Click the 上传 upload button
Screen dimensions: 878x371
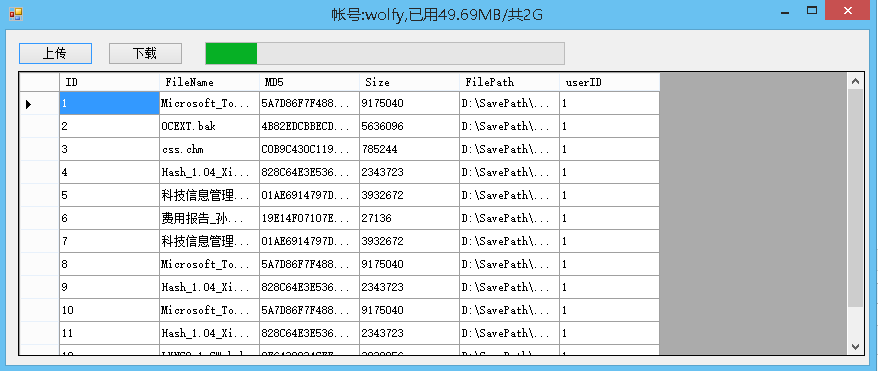point(55,53)
